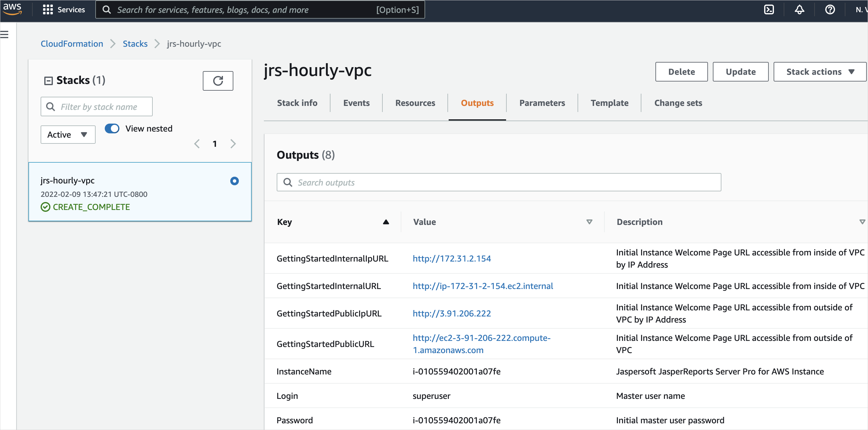This screenshot has height=430, width=868.
Task: Open the CloudFormation breadcrumb link
Action: (72, 44)
